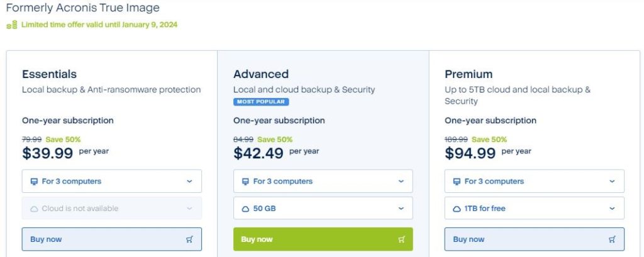Buy the Premium plan now

[535, 239]
